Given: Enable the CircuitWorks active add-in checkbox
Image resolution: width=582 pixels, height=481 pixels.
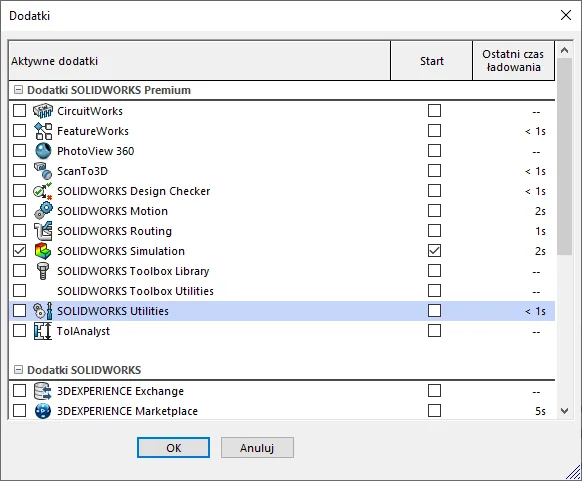Looking at the screenshot, I should pyautogui.click(x=19, y=111).
